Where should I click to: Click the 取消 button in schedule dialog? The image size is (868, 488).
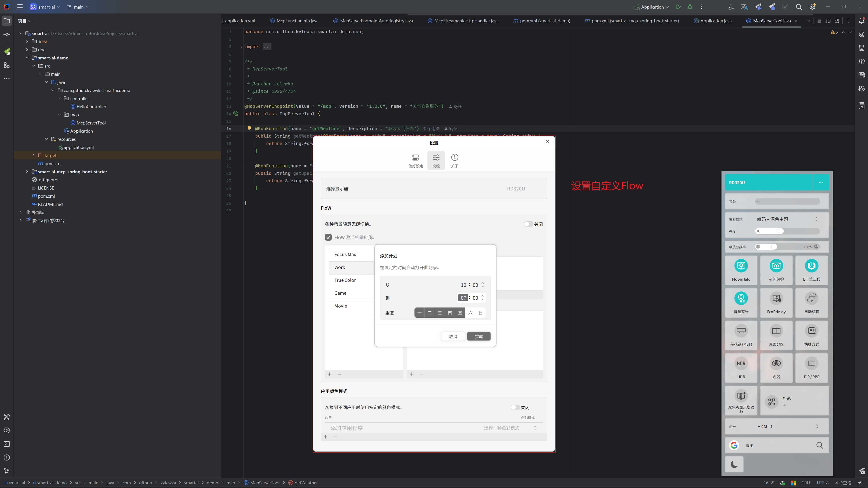(453, 336)
